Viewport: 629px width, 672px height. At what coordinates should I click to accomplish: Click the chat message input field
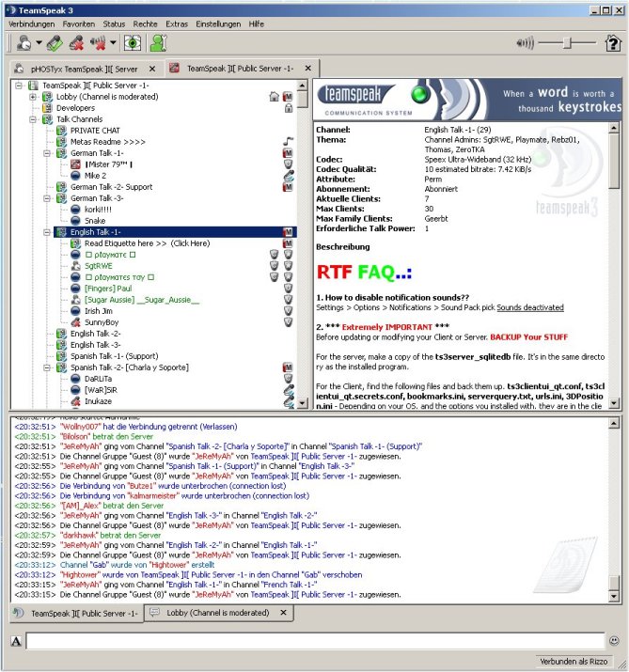coord(315,641)
